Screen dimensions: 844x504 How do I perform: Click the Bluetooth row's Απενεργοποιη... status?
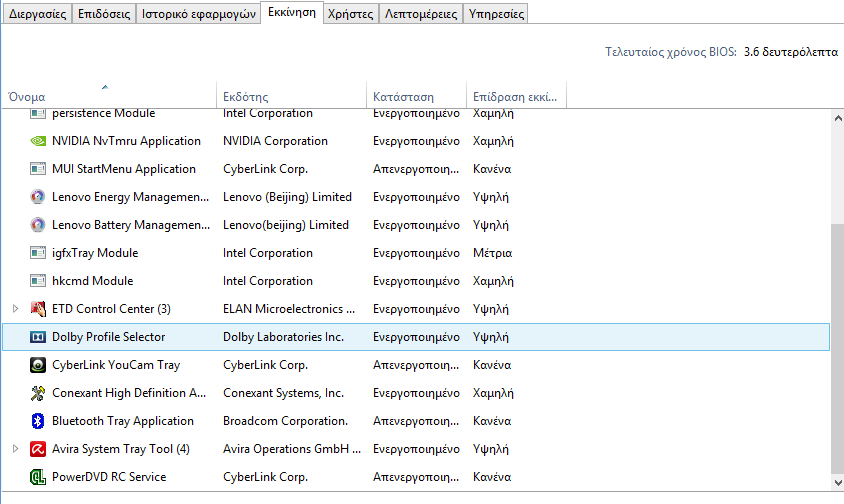(416, 421)
